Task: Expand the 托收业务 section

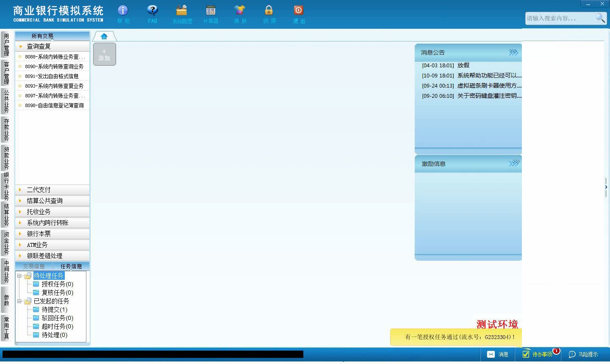Action: [x=53, y=212]
